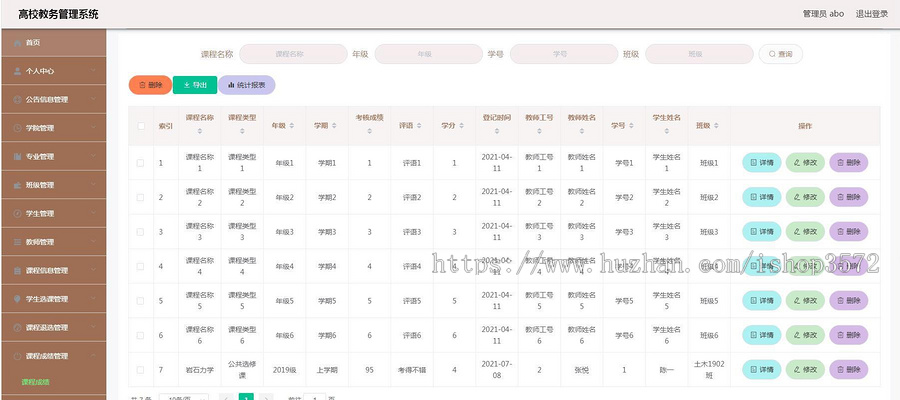
Task: Sort table by 教师姓名 sort arrows
Action: tap(582, 131)
